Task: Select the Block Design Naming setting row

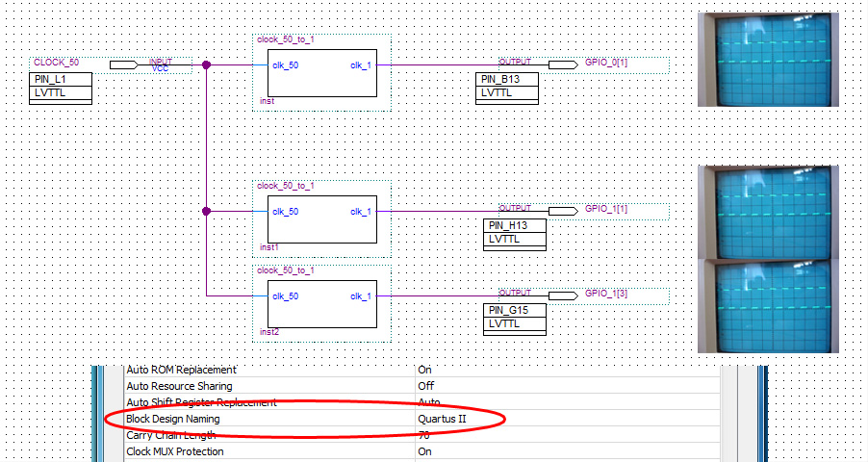Action: coord(421,419)
